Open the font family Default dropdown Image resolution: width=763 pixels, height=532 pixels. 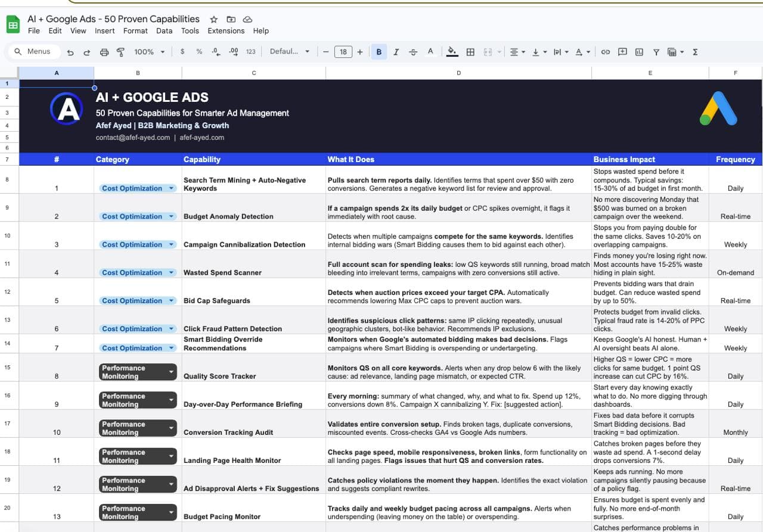(x=290, y=52)
